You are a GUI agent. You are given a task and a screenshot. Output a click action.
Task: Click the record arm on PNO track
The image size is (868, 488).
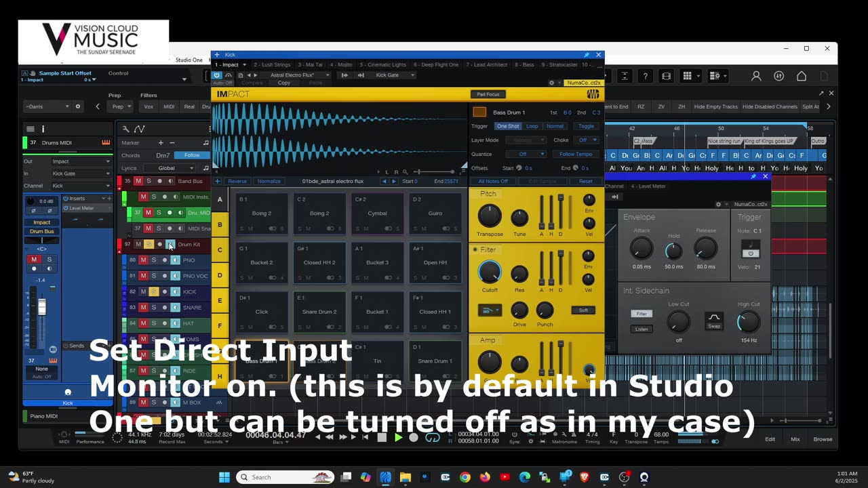[x=164, y=260]
